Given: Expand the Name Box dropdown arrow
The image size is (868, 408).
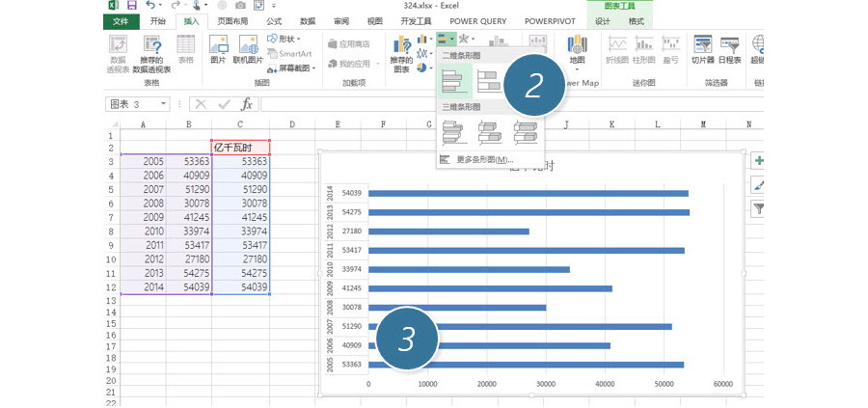Looking at the screenshot, I should click(x=163, y=104).
